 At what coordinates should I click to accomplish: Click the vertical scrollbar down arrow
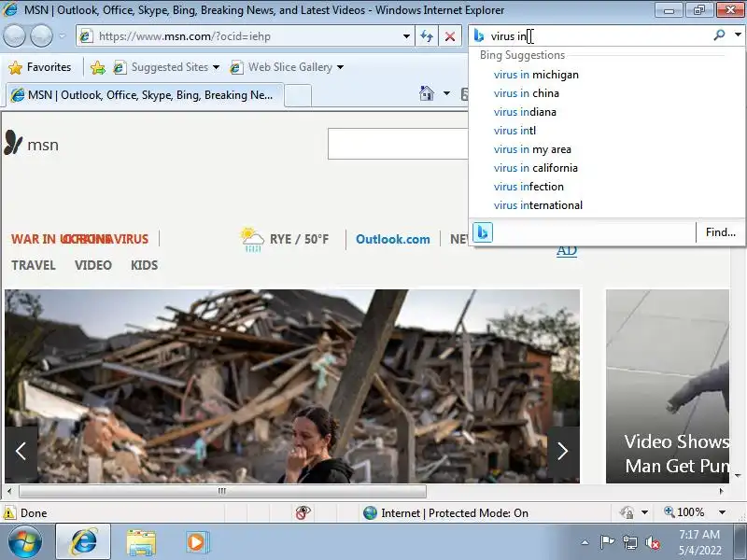click(x=738, y=476)
